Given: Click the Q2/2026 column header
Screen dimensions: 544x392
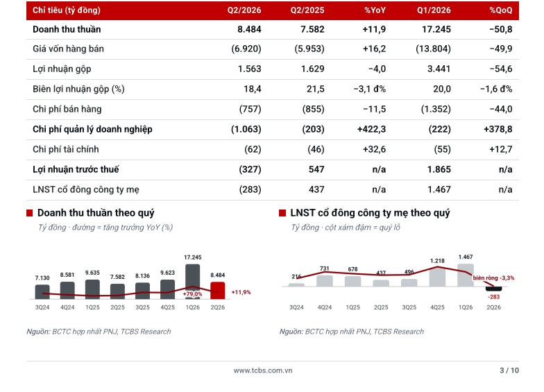Looking at the screenshot, I should (244, 10).
